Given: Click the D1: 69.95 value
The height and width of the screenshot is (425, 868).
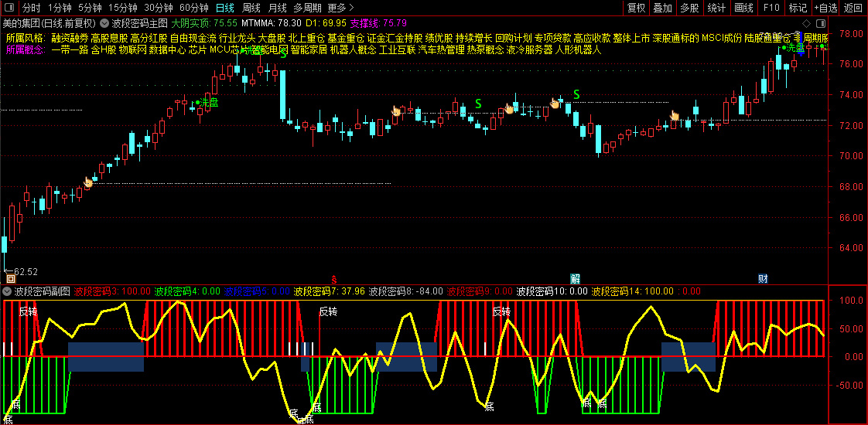Looking at the screenshot, I should 326,23.
